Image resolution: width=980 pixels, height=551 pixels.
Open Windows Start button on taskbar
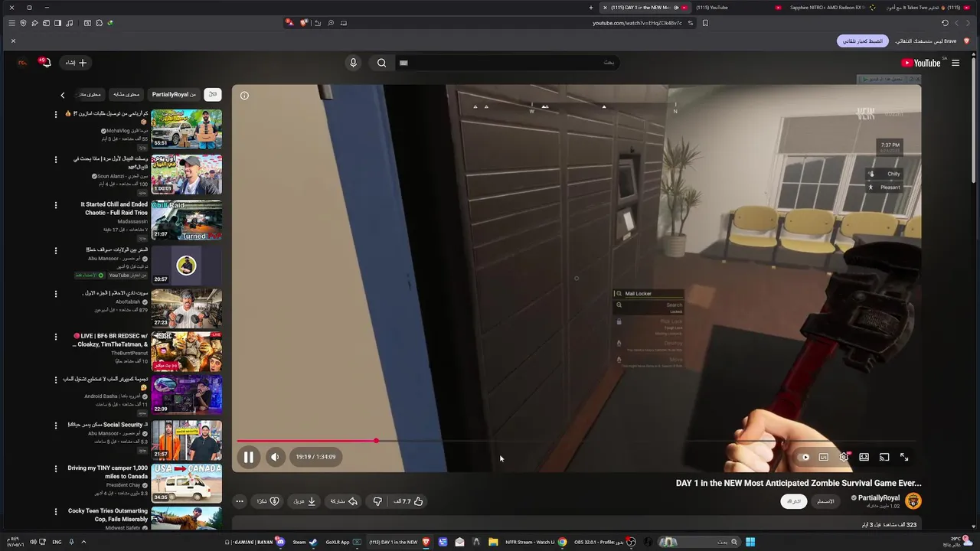point(750,542)
